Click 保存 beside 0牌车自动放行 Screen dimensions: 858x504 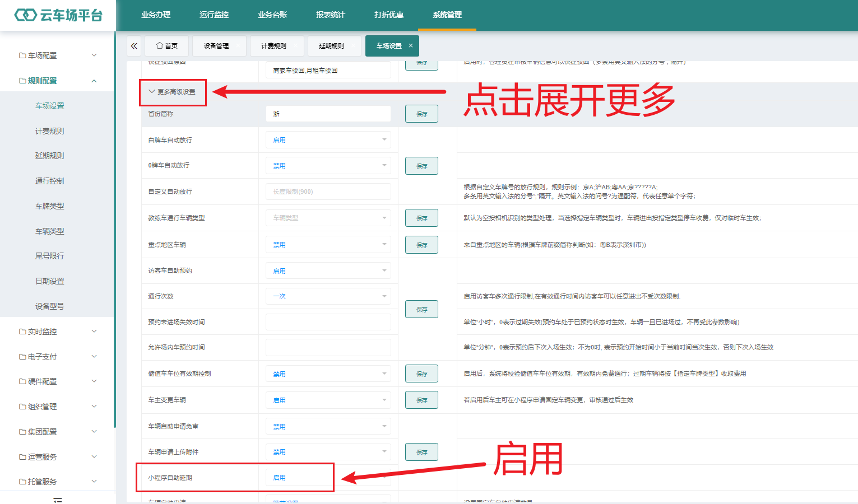tap(421, 166)
